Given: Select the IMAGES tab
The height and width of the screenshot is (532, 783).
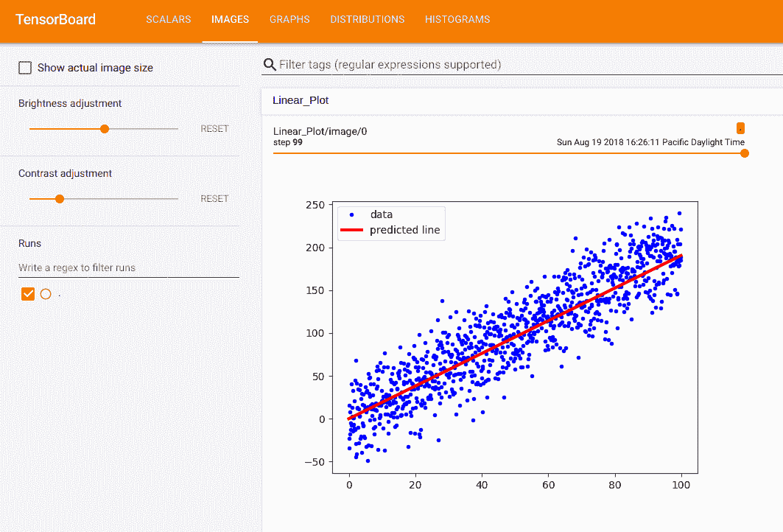Looking at the screenshot, I should [x=230, y=19].
